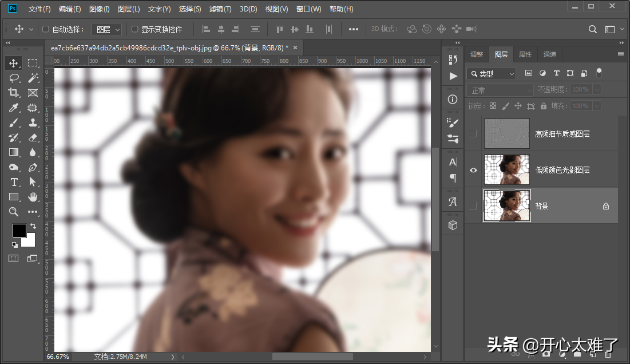Select the Blur tool

pyautogui.click(x=33, y=152)
